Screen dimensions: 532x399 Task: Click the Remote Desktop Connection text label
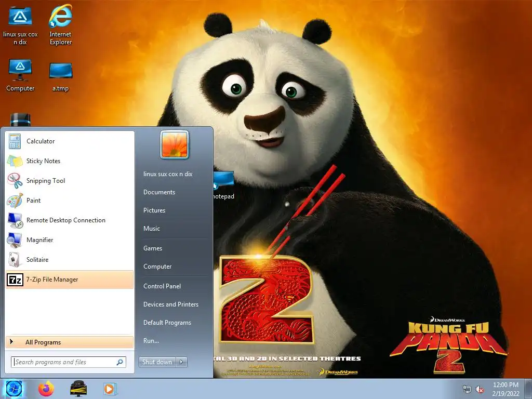tap(66, 220)
